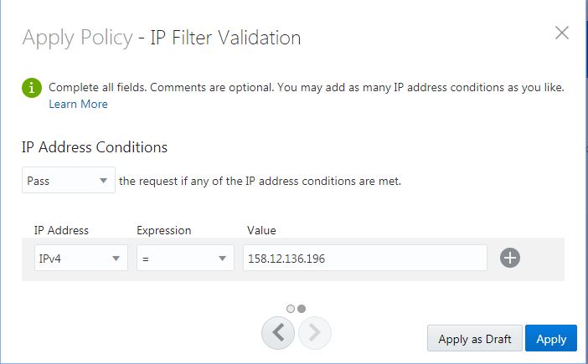Click the blue Apply button
This screenshot has height=364, width=588.
coord(551,338)
